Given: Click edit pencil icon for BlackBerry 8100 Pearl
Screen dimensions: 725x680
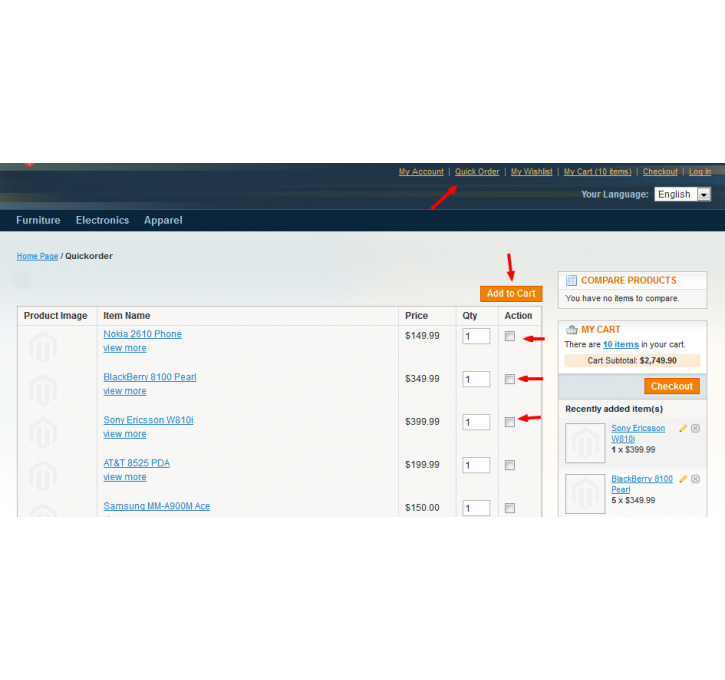Looking at the screenshot, I should (x=683, y=479).
